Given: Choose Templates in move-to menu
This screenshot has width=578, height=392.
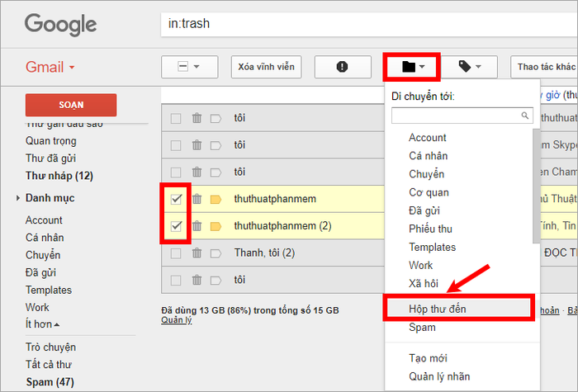Looking at the screenshot, I should point(432,247).
